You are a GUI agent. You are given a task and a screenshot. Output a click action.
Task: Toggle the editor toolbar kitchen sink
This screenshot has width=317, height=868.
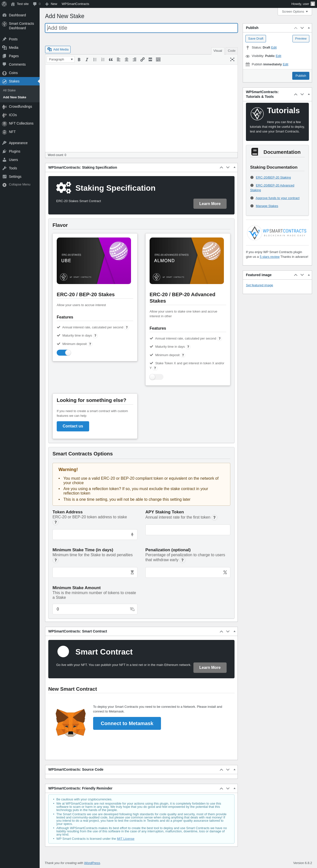tap(158, 59)
